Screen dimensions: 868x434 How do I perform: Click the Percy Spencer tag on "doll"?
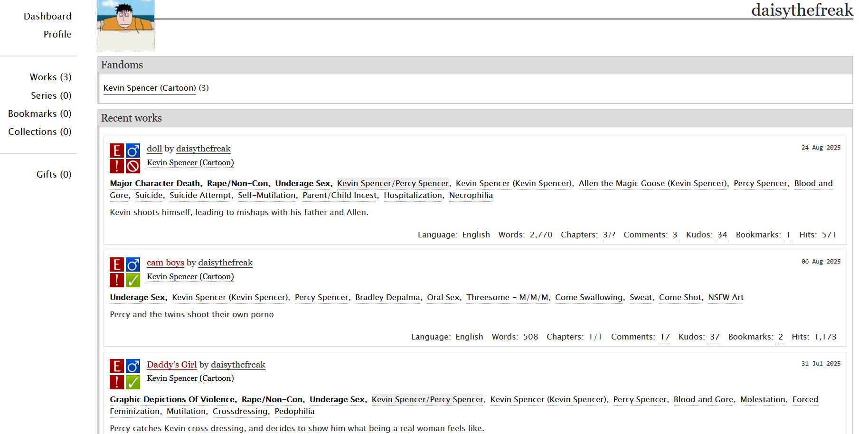pyautogui.click(x=761, y=183)
